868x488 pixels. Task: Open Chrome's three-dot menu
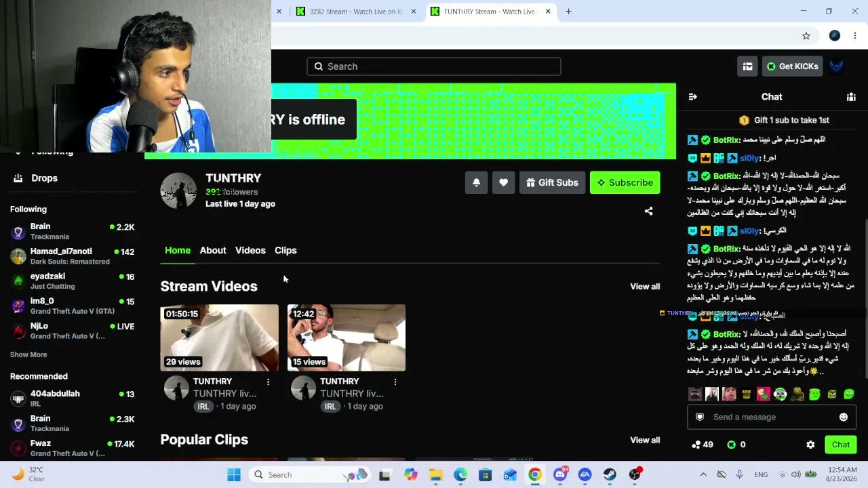[x=855, y=36]
